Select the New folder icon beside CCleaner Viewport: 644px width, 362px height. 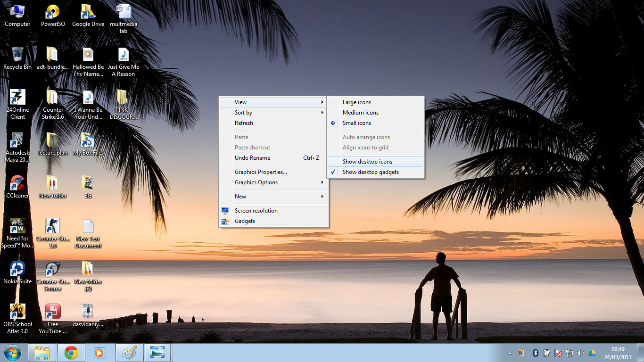pyautogui.click(x=53, y=187)
